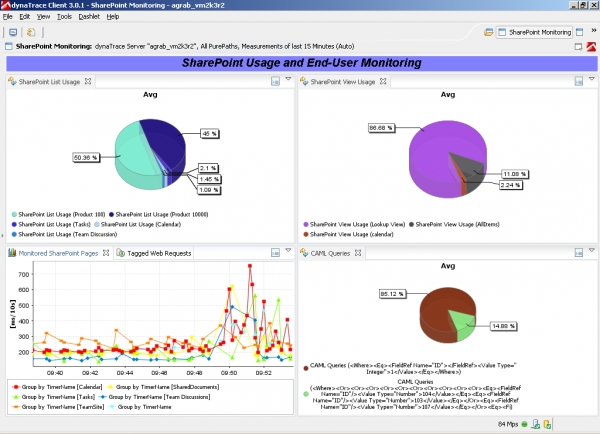Click the open folder icon near SharePoint Monitoring
Viewport: 600px width, 434px height.
[489, 32]
